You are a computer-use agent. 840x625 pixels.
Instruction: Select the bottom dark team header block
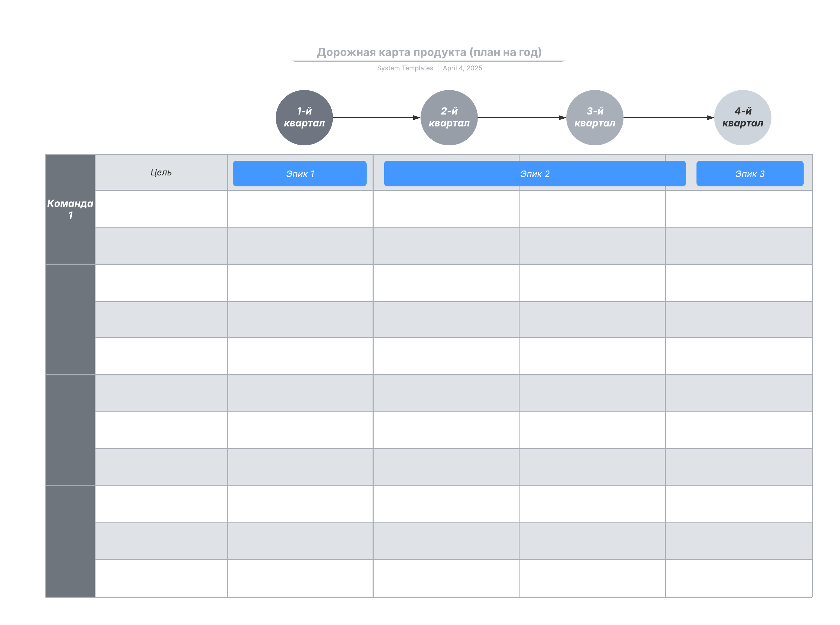point(70,541)
